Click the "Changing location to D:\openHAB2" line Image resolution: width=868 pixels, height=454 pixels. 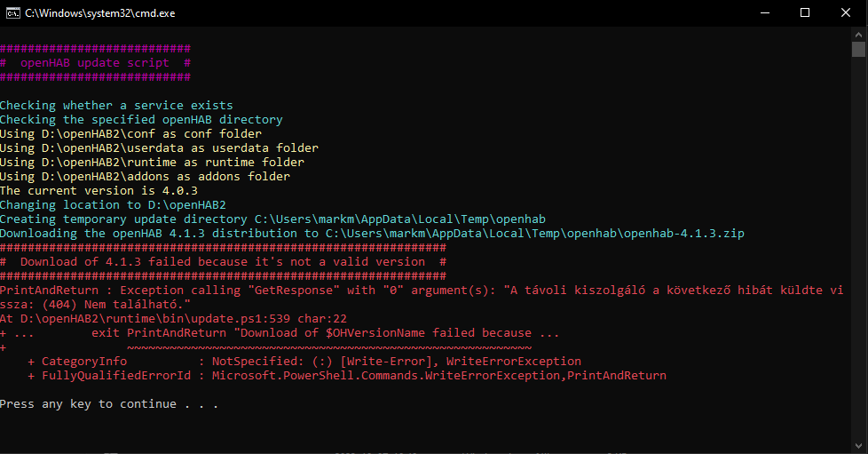pyautogui.click(x=113, y=205)
